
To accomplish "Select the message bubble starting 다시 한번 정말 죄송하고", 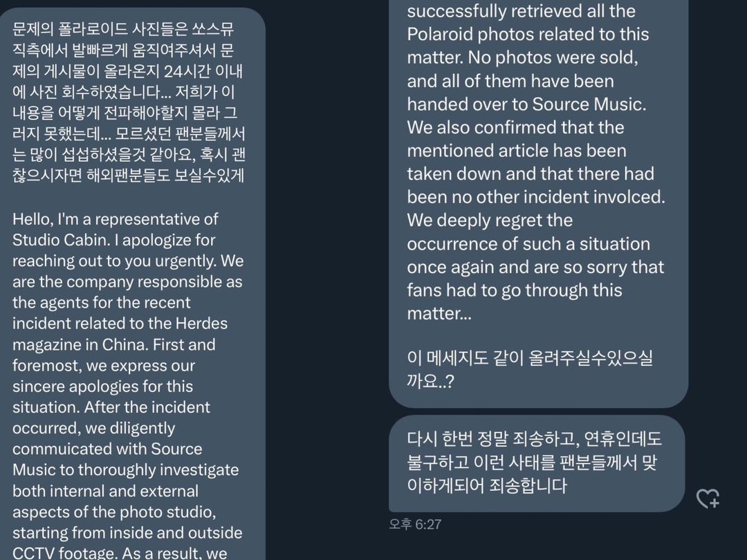I will pyautogui.click(x=537, y=463).
